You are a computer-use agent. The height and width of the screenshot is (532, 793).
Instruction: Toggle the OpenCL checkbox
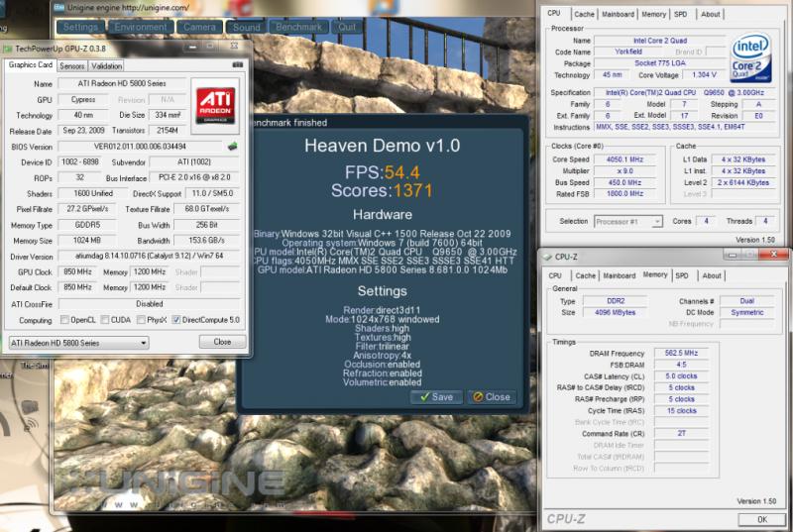(64, 320)
